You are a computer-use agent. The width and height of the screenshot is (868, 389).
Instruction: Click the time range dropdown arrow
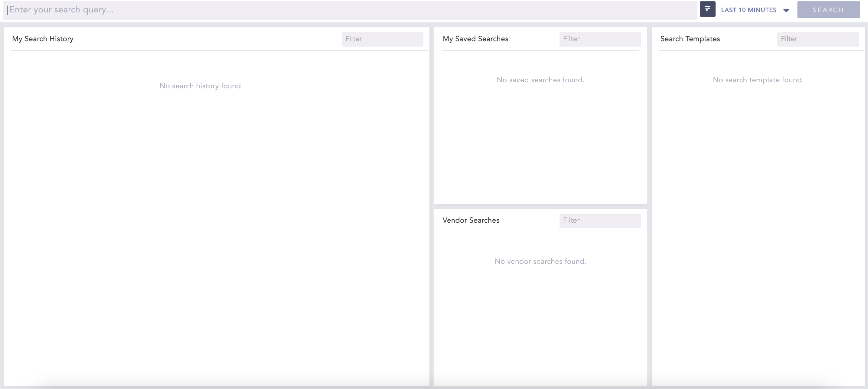point(786,11)
